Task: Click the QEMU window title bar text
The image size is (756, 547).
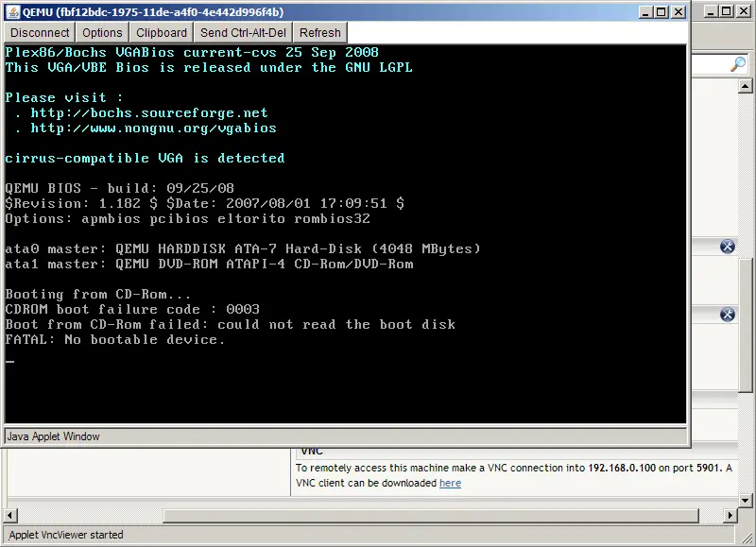Action: point(153,12)
